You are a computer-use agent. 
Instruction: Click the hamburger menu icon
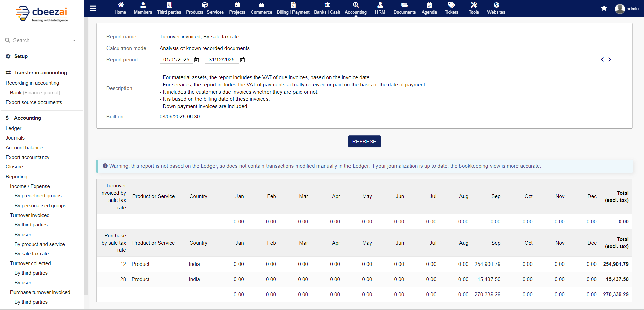(x=93, y=8)
